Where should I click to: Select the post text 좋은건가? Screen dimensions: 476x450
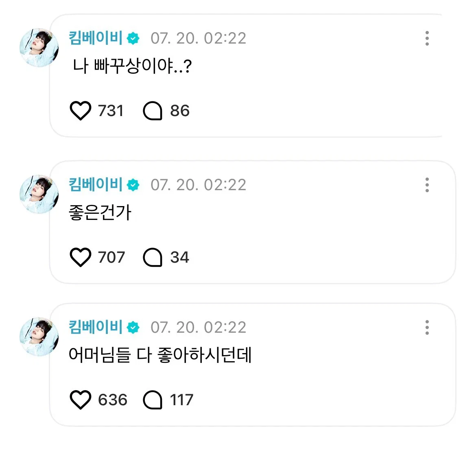tap(100, 213)
